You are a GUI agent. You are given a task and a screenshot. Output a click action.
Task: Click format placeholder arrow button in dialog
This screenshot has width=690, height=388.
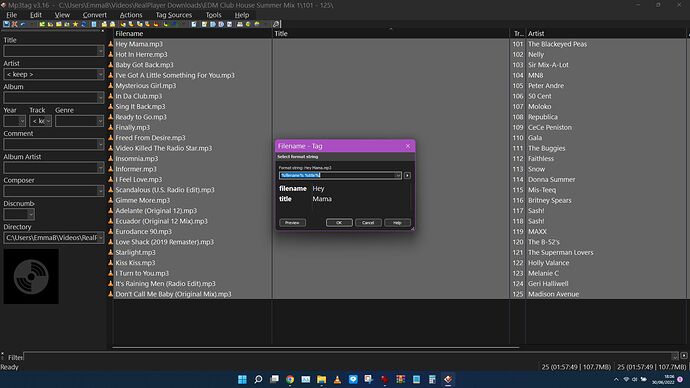407,176
